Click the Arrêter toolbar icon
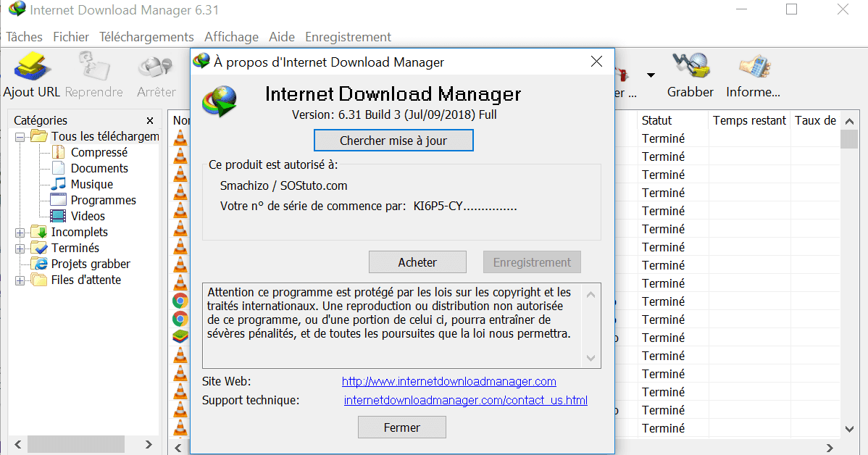868x455 pixels. [156, 75]
